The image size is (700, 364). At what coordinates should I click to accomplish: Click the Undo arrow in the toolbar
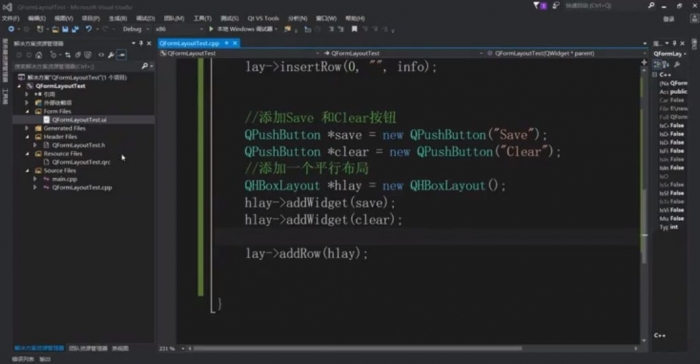88,29
